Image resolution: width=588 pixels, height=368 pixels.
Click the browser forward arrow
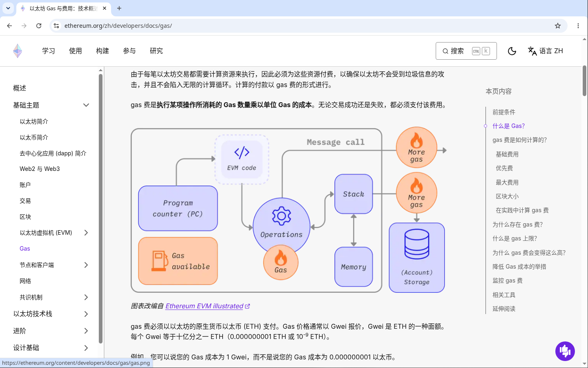tap(24, 26)
